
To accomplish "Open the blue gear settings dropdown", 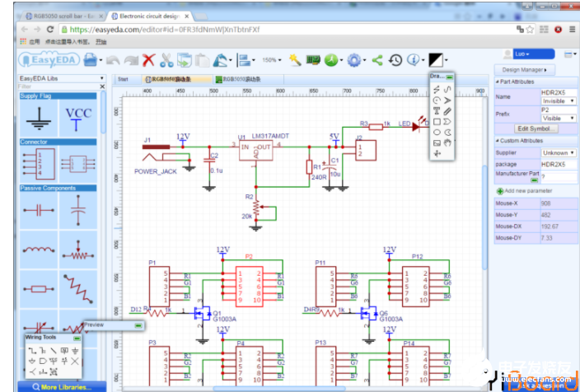I will (357, 60).
